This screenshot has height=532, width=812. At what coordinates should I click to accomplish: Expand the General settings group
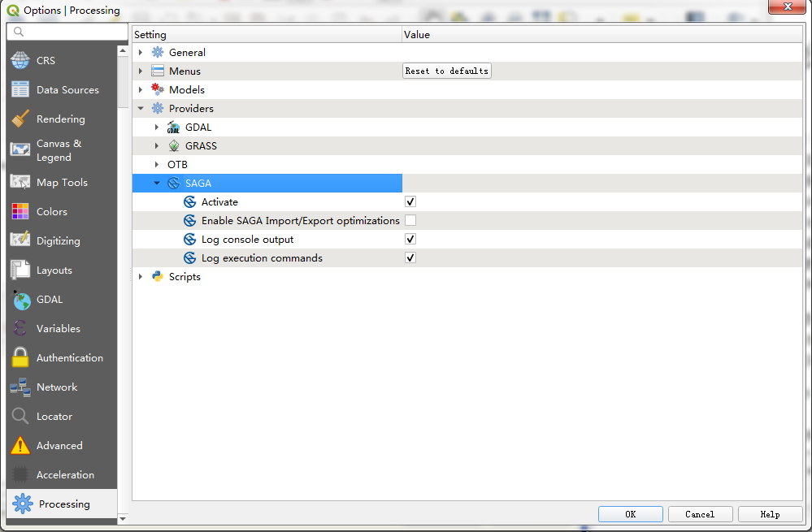click(x=141, y=52)
